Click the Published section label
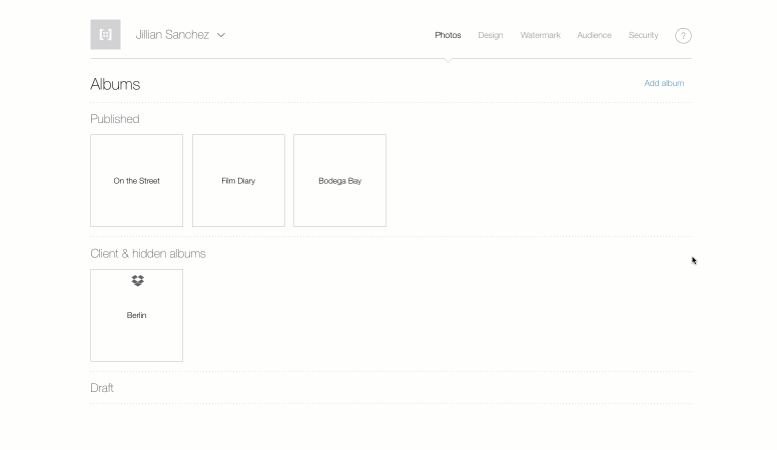The image size is (777, 450). [x=114, y=119]
